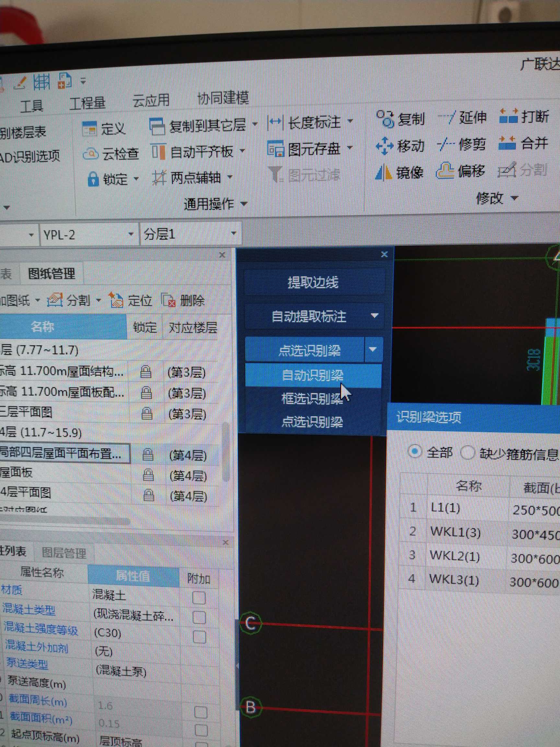Open 复制到其它层 dropdown arrow
The width and height of the screenshot is (560, 747).
coord(255,124)
